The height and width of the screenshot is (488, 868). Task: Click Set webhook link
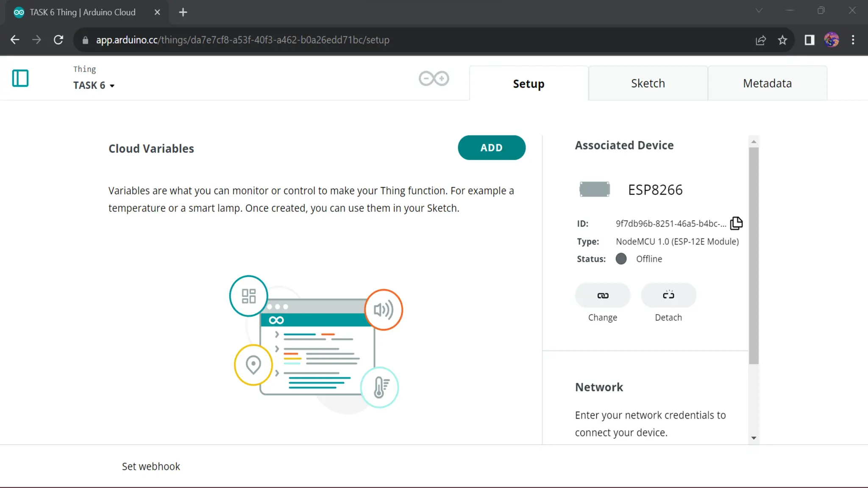[151, 466]
